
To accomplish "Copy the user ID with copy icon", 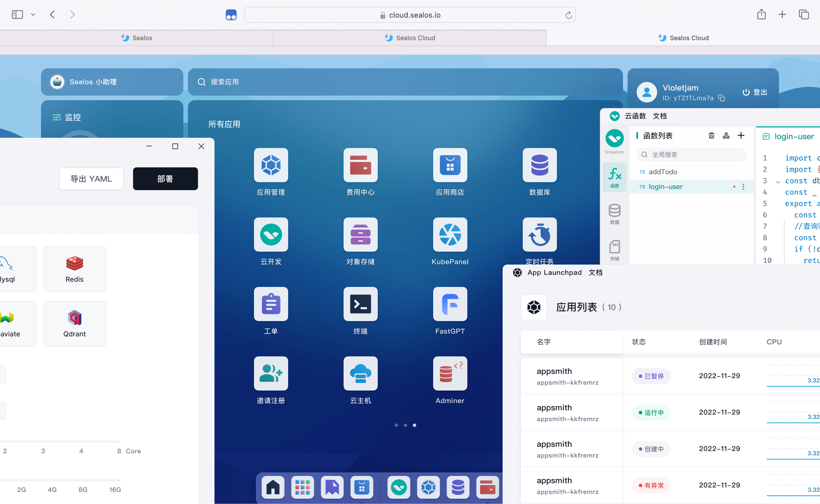I will 722,98.
